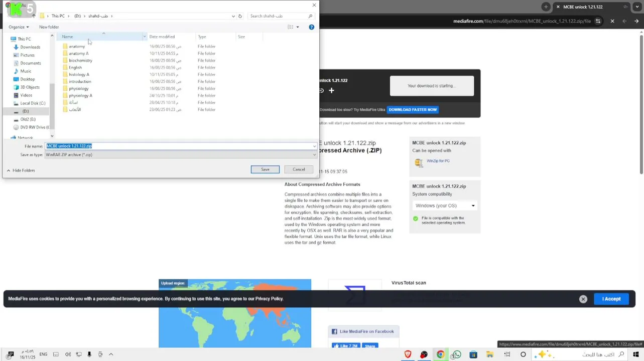Expand the File name history dropdown
The width and height of the screenshot is (644, 361).
point(314,146)
